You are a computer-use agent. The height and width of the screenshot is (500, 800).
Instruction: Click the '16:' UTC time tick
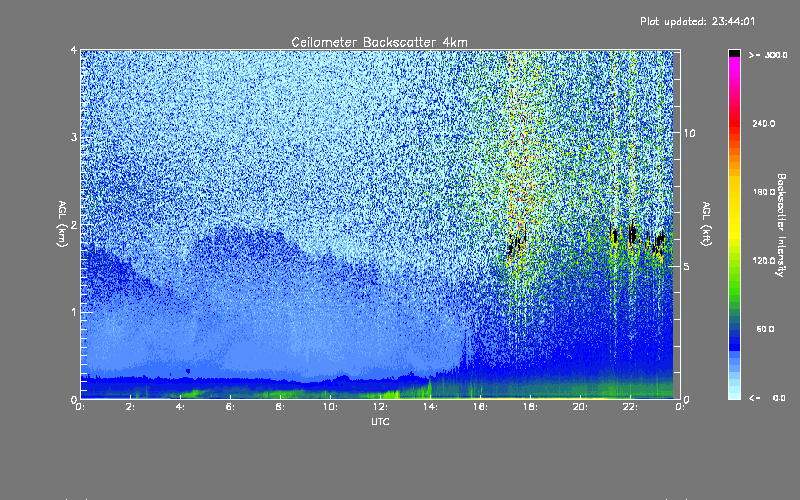pyautogui.click(x=480, y=407)
